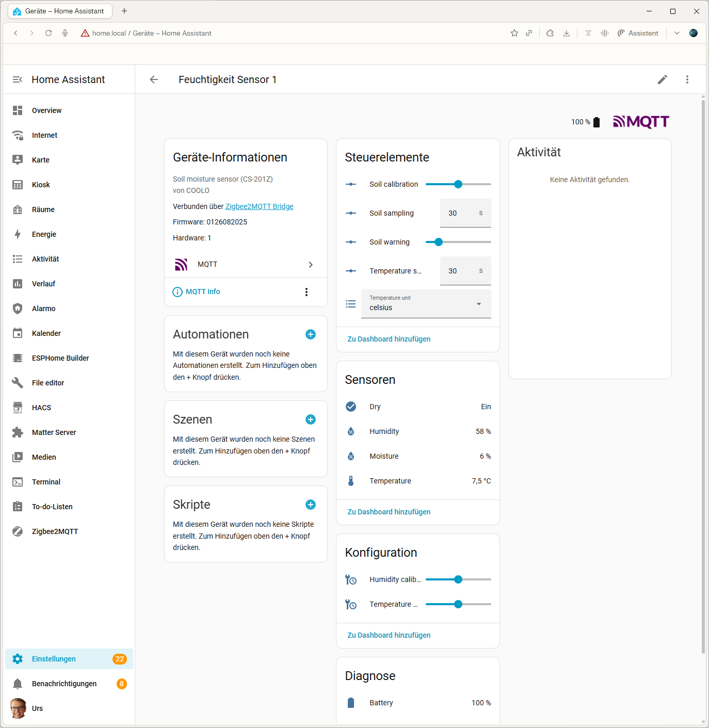Click Zu Dashboard hinzufügen under Sensoren

point(389,512)
